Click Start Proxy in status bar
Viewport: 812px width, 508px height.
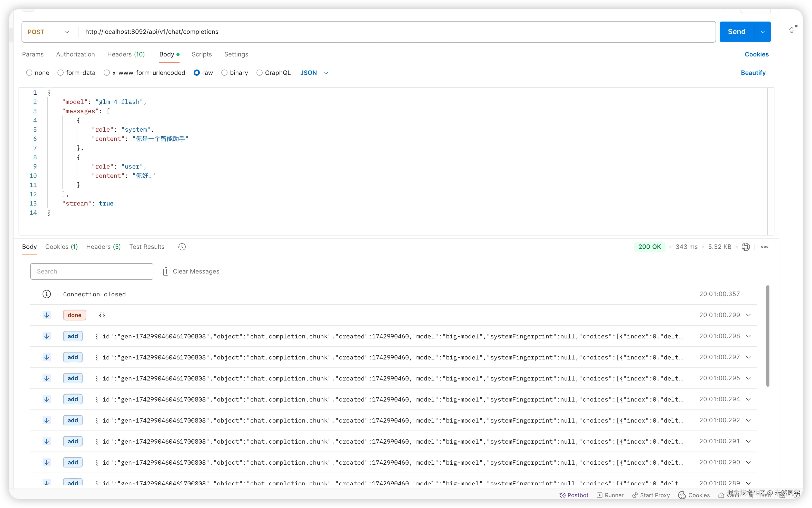tap(651, 495)
